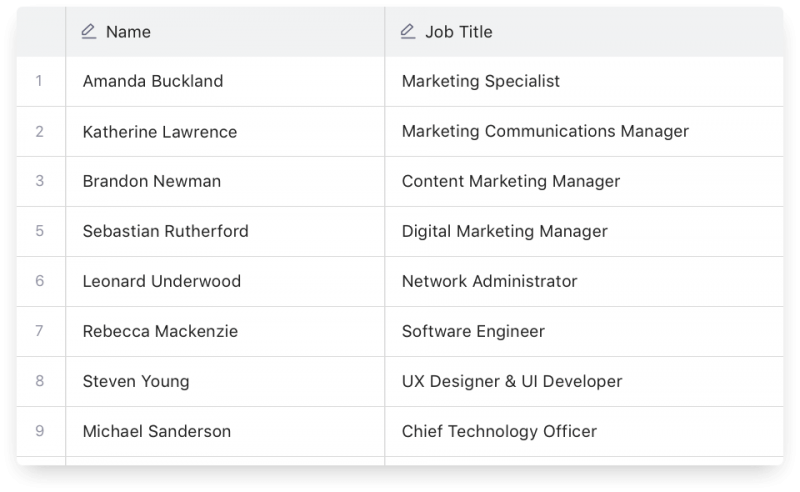Viewport: 800px width, 492px height.
Task: Select row number 3
Action: point(40,181)
